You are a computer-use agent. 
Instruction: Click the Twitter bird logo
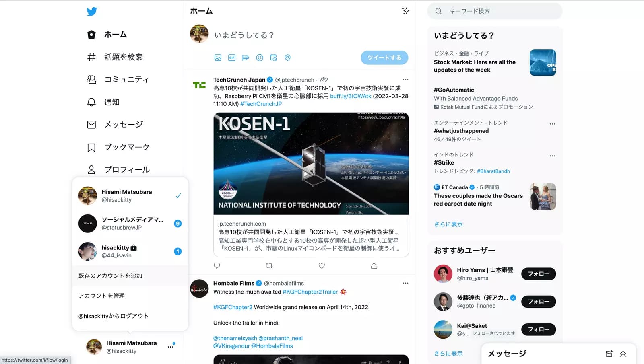point(92,12)
